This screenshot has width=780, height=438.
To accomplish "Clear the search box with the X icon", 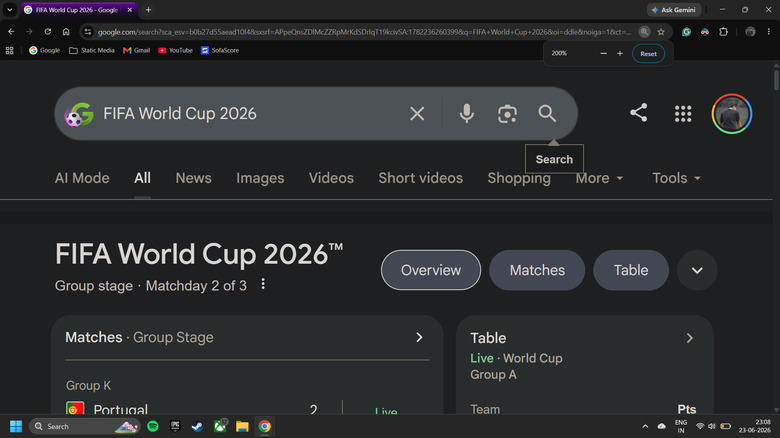I will (417, 113).
